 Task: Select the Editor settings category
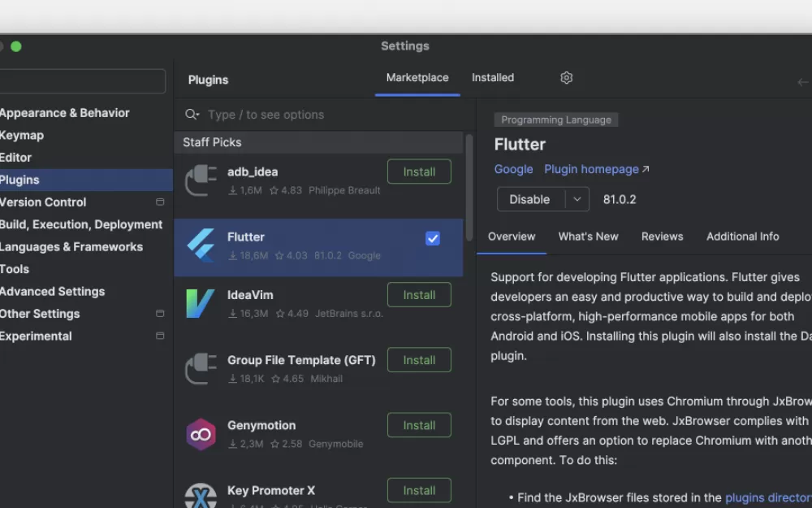[x=15, y=158]
